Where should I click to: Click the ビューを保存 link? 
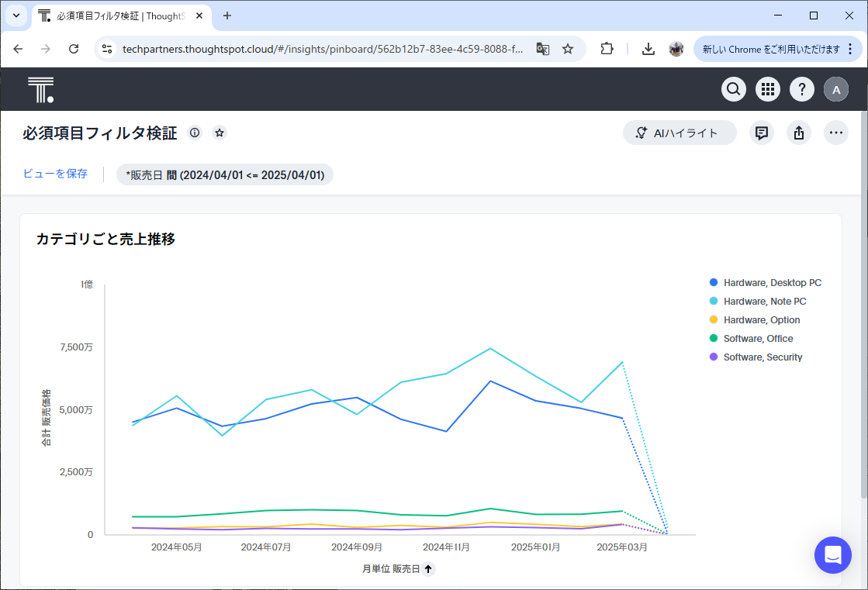pos(55,174)
